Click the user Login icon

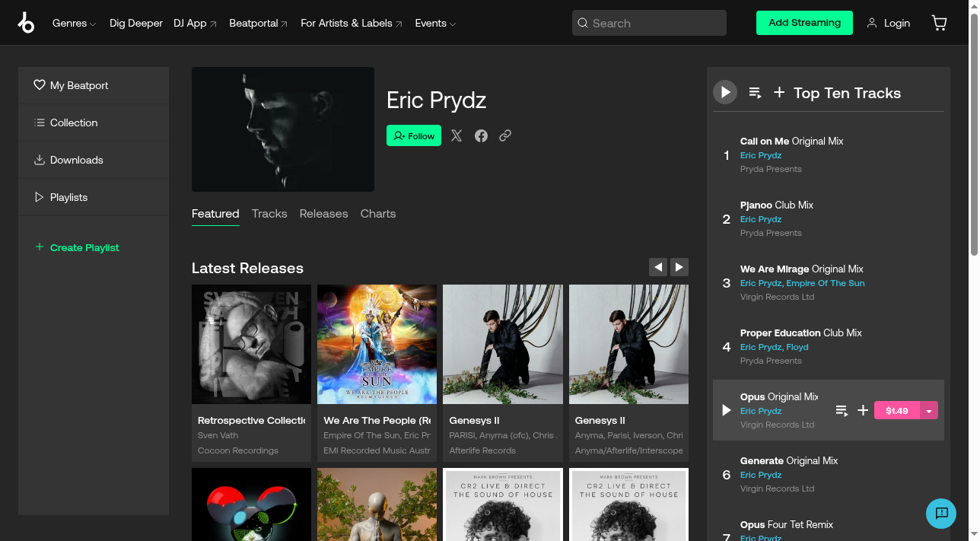[x=872, y=23]
